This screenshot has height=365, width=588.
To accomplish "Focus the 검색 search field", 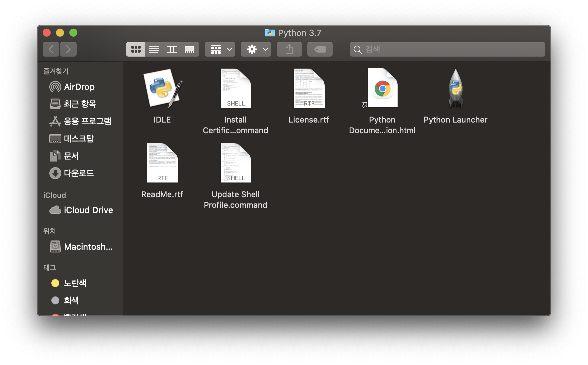I will (448, 49).
